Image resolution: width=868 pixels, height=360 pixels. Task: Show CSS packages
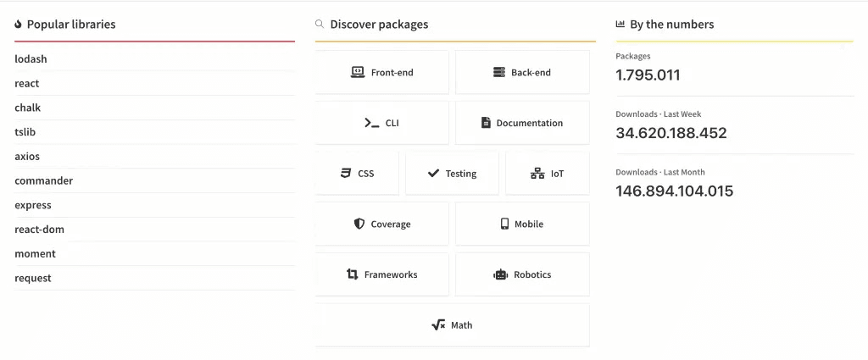coord(357,174)
